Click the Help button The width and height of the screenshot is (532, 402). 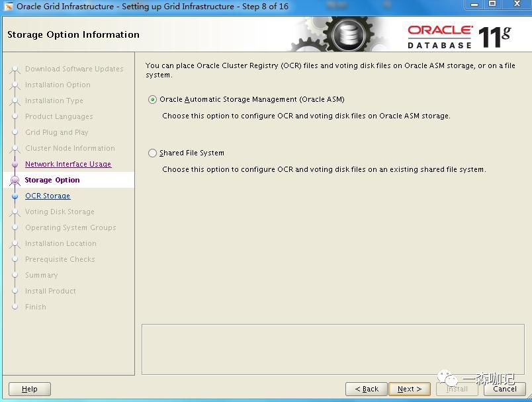pyautogui.click(x=30, y=389)
